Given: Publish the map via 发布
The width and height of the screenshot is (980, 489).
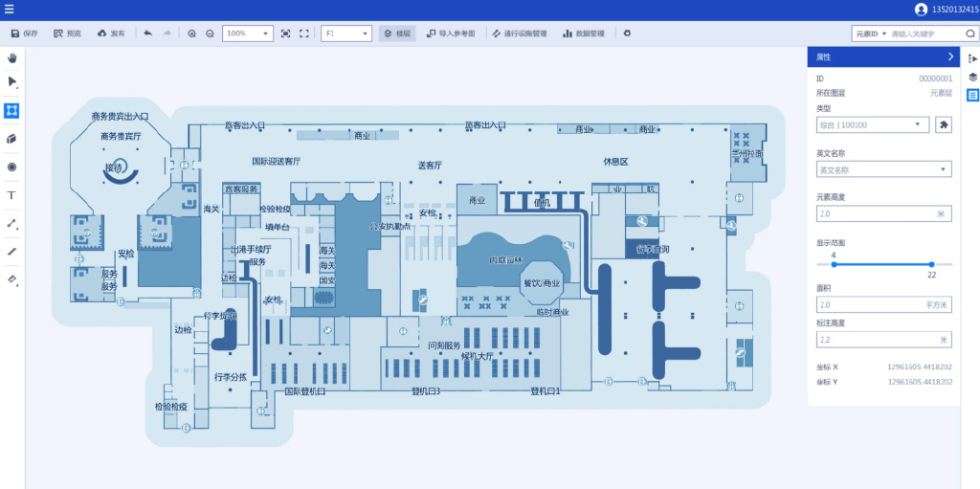Looking at the screenshot, I should pos(111,33).
